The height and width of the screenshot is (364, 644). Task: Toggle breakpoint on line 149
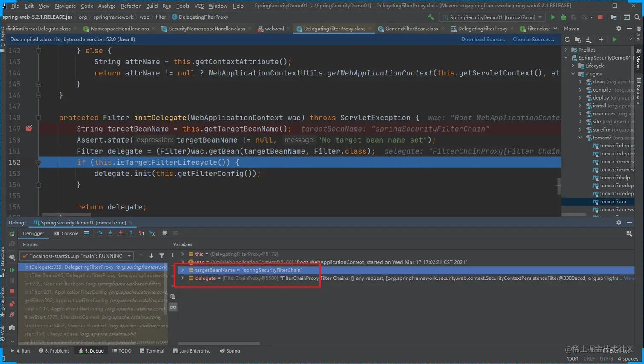(x=29, y=128)
